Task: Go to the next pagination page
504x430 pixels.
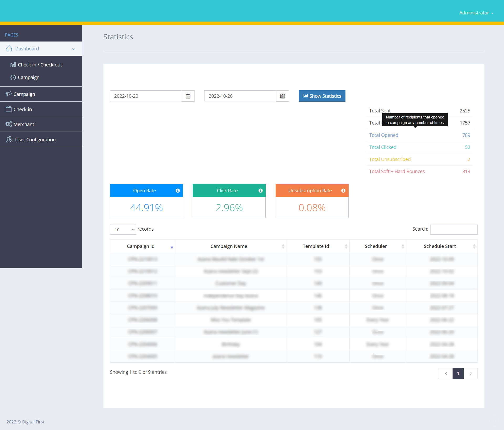Action: pyautogui.click(x=470, y=374)
